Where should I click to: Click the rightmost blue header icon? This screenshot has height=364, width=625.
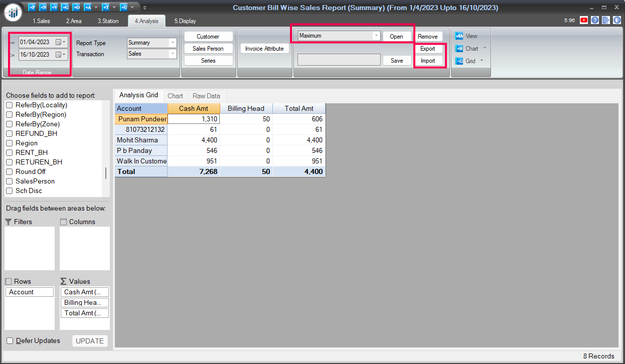(x=617, y=21)
